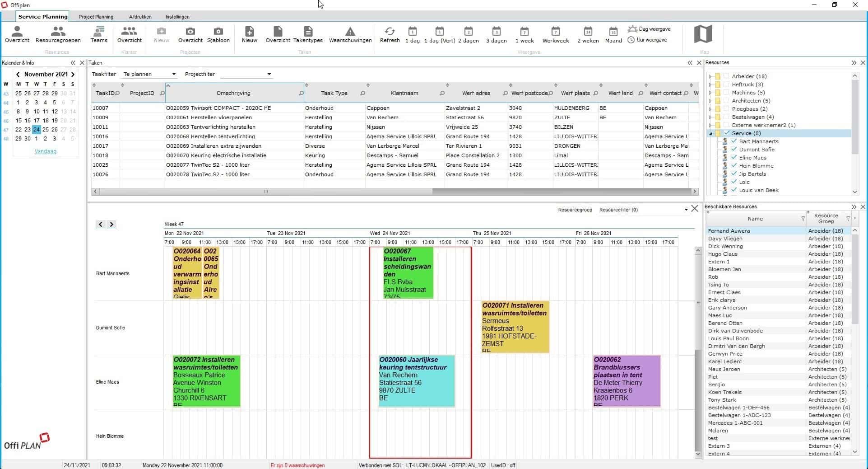
Task: Uncheck Bart Mannaerts resource checkbox
Action: tap(734, 141)
